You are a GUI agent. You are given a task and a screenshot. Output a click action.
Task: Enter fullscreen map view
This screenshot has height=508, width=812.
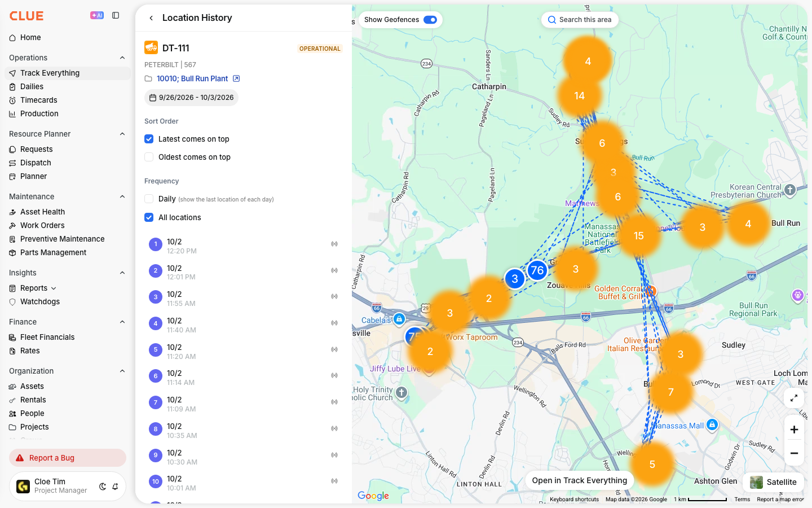[x=794, y=398]
